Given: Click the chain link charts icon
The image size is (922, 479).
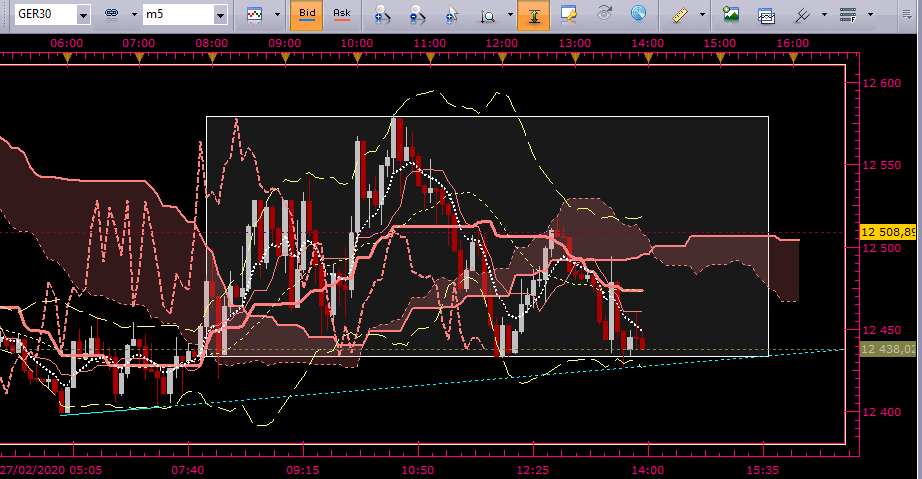Looking at the screenshot, I should tap(111, 15).
